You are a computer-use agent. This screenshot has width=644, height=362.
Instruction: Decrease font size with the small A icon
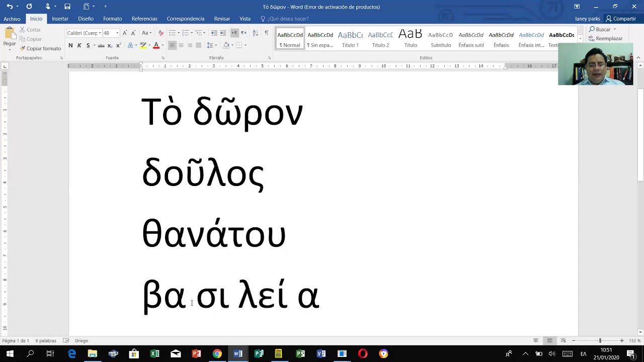point(133,33)
